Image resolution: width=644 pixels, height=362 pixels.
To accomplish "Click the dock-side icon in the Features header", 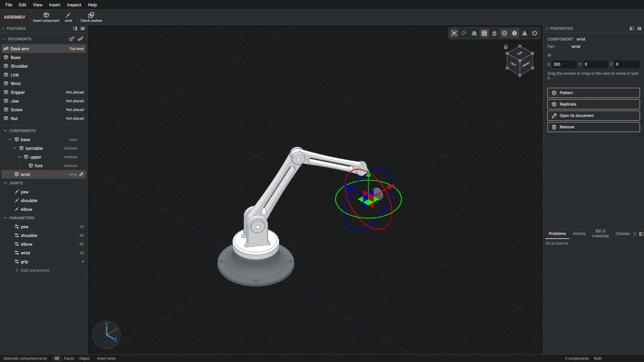I will pyautogui.click(x=75, y=28).
